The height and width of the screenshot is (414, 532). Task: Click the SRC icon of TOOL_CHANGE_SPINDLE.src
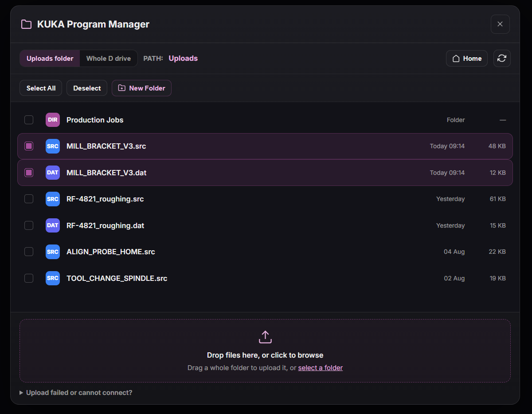[53, 278]
